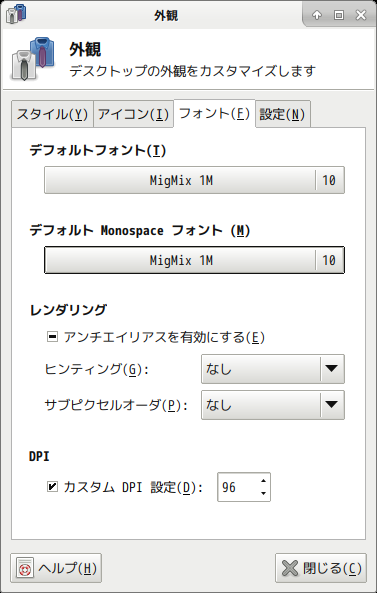
Task: Switch to the アイコン tab
Action: 133,114
